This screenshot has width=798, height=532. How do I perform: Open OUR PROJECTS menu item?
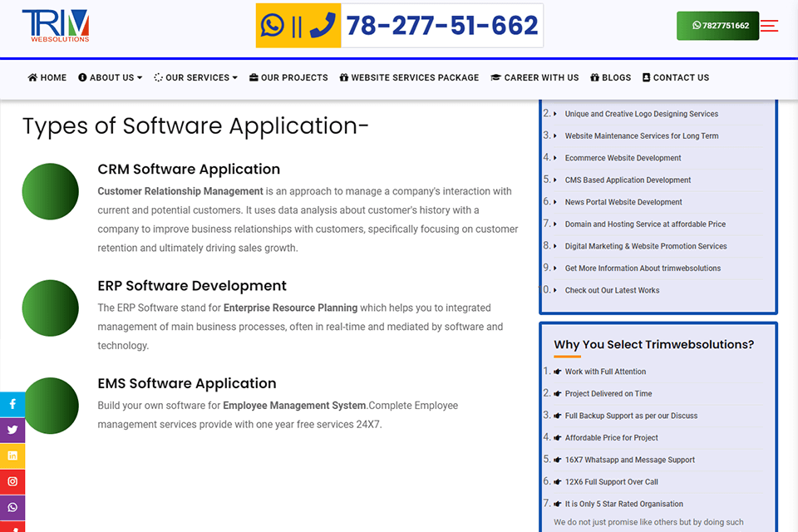coord(288,77)
